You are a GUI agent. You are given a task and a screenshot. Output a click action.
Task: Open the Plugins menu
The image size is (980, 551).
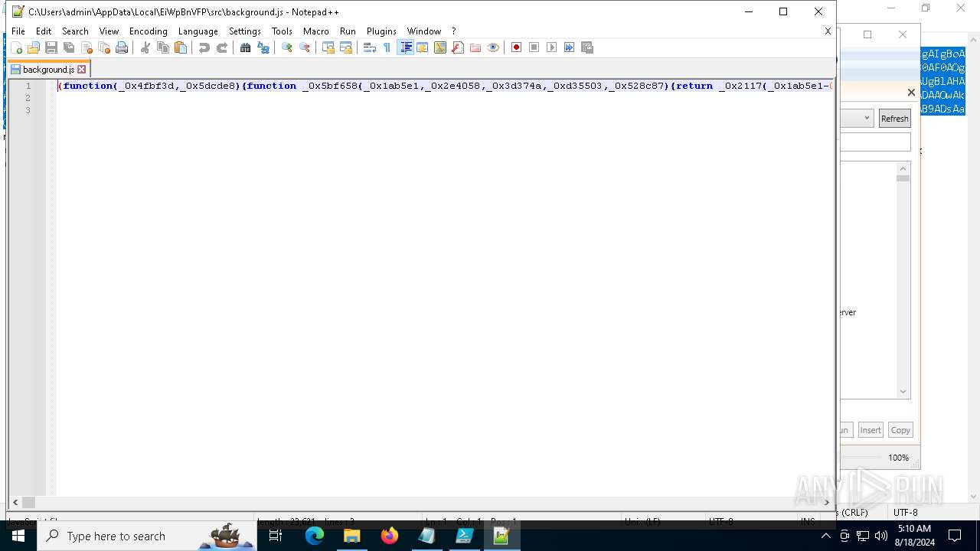tap(381, 31)
